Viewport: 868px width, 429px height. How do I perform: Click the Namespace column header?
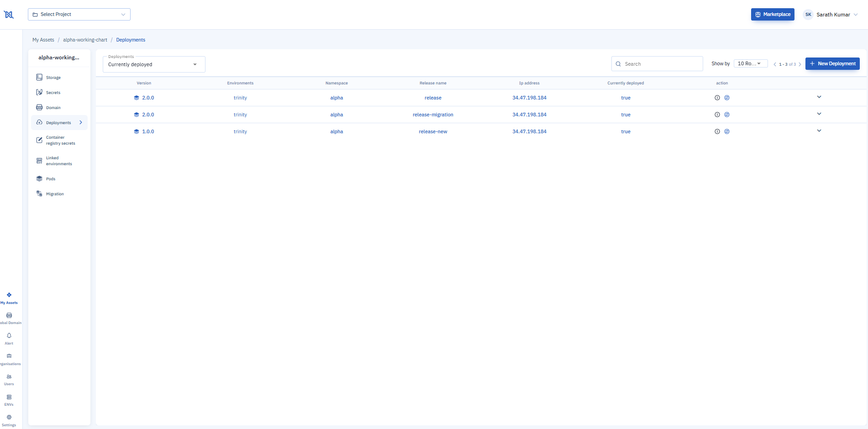point(337,83)
